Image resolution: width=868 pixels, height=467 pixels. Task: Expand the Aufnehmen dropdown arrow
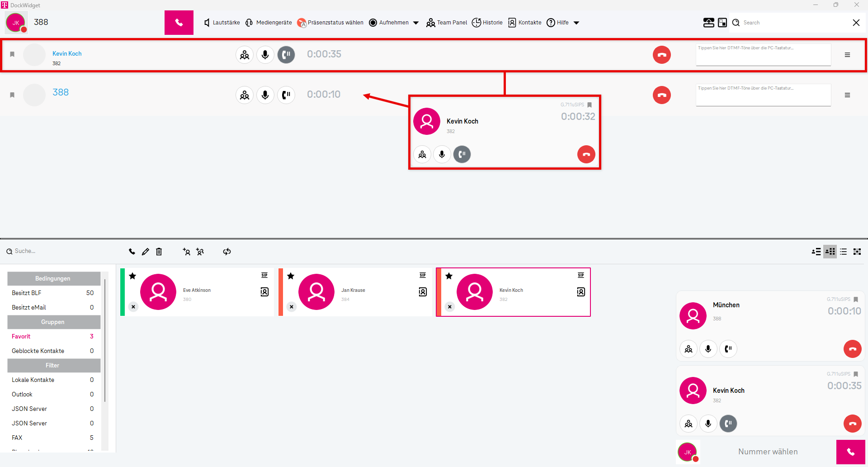click(416, 23)
